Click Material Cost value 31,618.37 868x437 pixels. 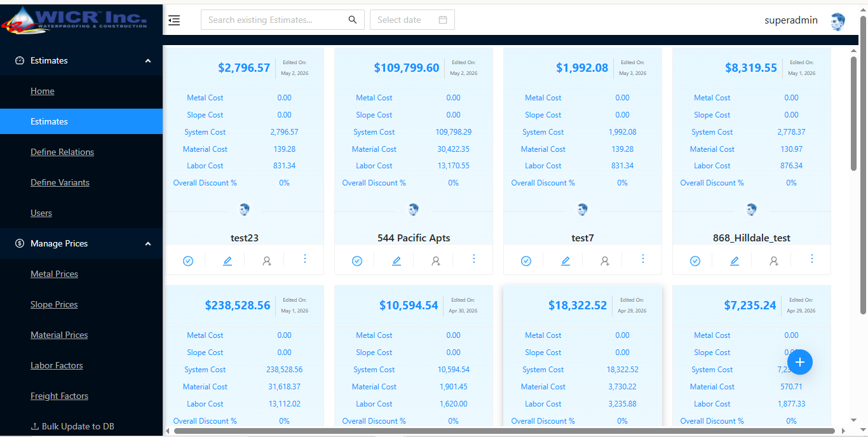[x=284, y=387]
